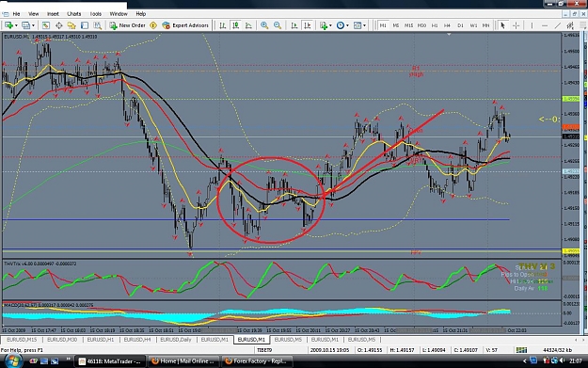588x368 pixels.
Task: Switch to the EURUSD,M30 chart tab
Action: tap(62, 340)
